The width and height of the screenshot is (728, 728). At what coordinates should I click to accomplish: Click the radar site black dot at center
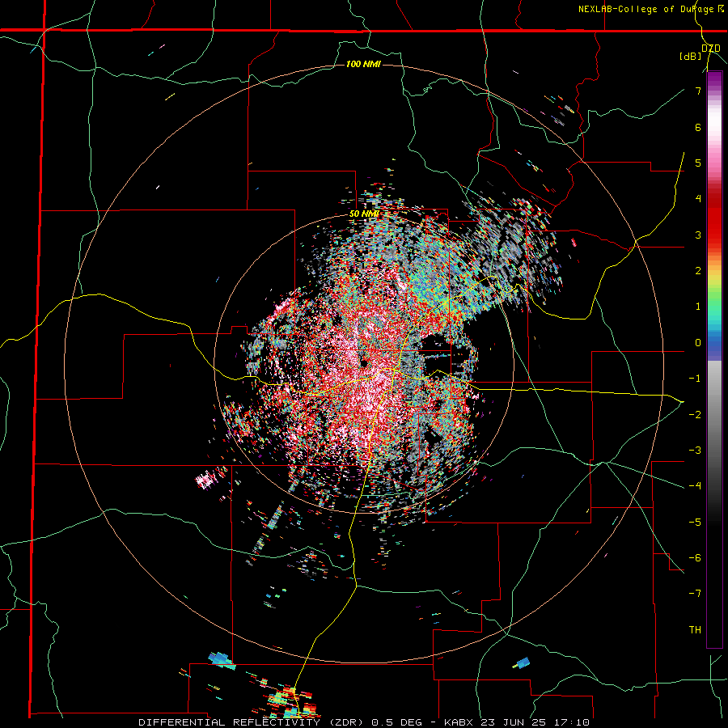(364, 363)
